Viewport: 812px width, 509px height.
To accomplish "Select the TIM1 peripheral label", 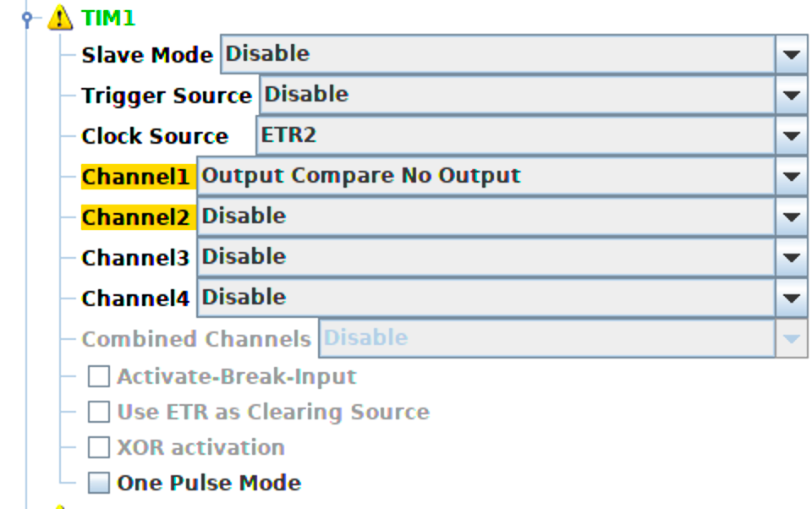I will coord(108,18).
